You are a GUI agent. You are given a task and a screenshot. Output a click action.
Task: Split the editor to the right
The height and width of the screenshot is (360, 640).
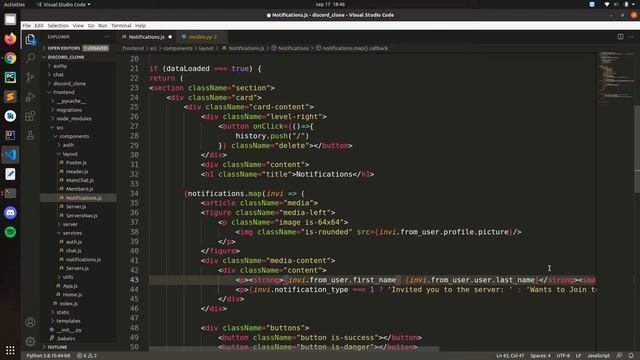pos(620,37)
